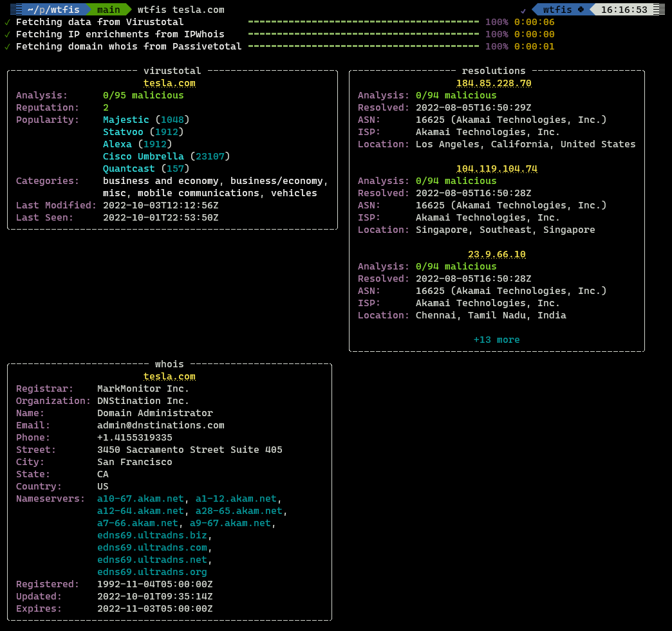
Task: Click the Quantcast popularity link
Action: pyautogui.click(x=129, y=169)
